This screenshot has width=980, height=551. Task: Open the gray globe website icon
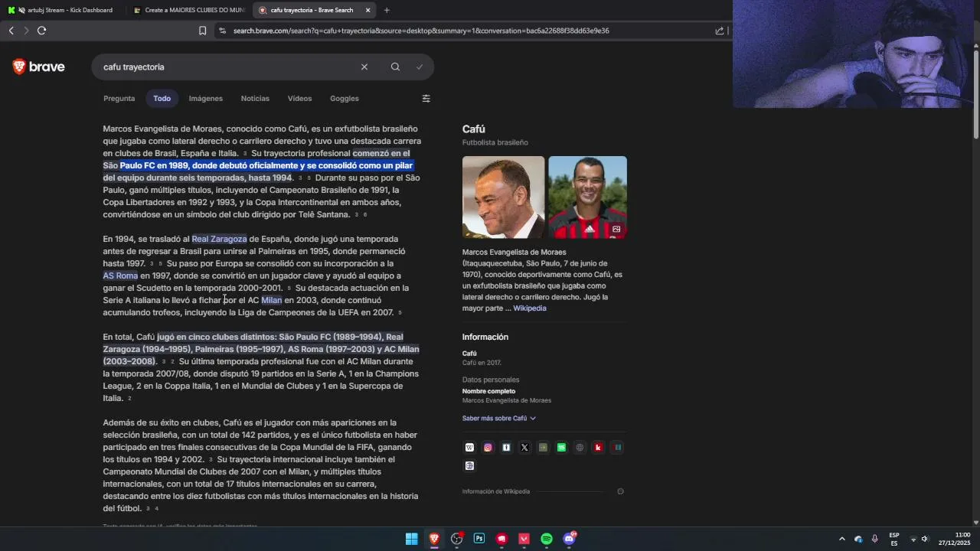580,448
